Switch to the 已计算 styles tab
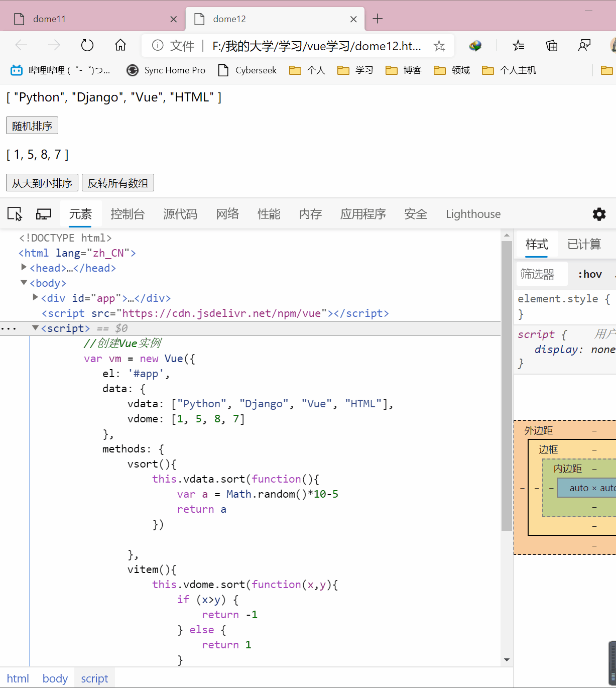 (x=584, y=244)
